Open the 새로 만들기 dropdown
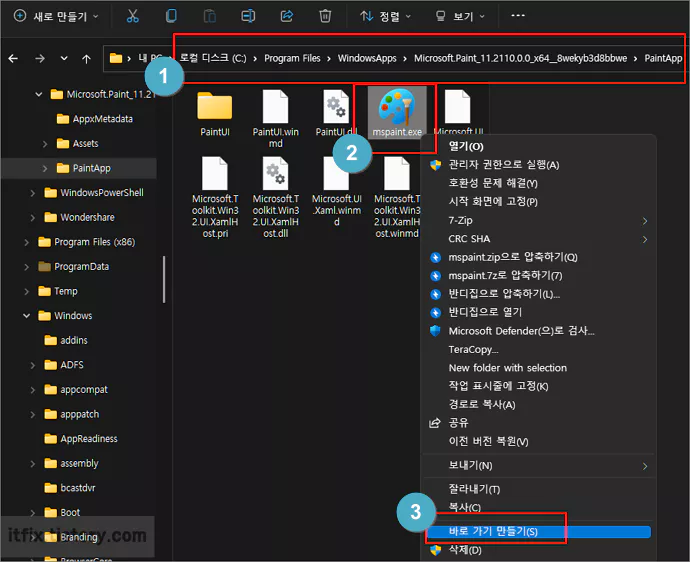 [x=56, y=16]
